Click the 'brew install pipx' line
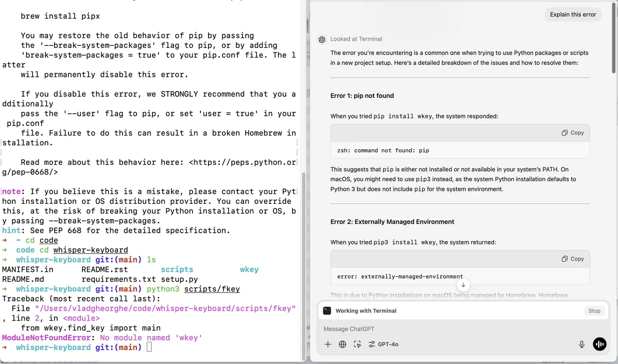This screenshot has height=364, width=618. coord(60,16)
